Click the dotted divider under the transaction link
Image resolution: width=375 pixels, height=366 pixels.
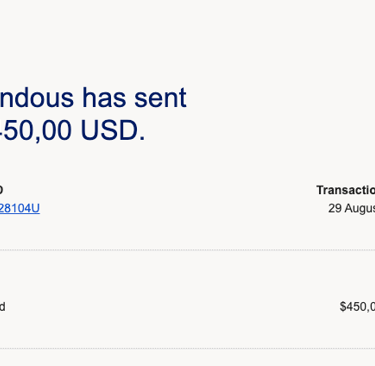187,249
